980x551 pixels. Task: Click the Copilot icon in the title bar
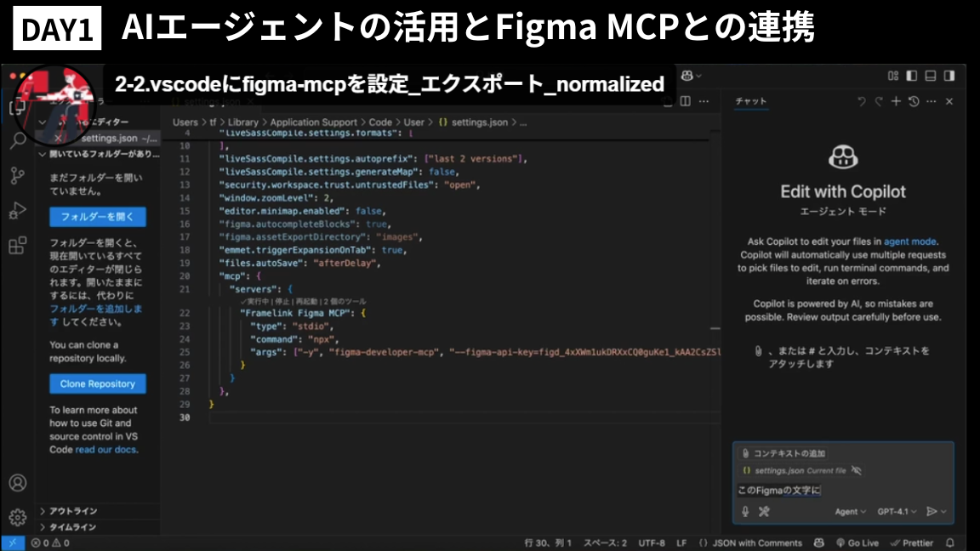(x=687, y=77)
